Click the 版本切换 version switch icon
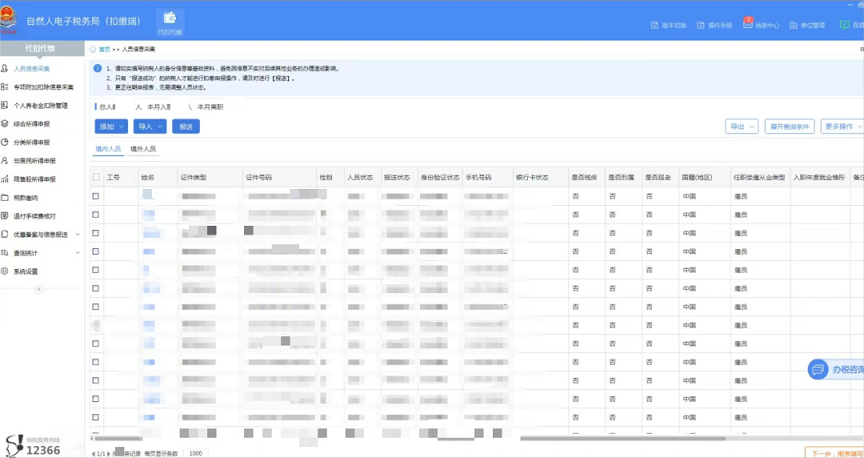 653,25
